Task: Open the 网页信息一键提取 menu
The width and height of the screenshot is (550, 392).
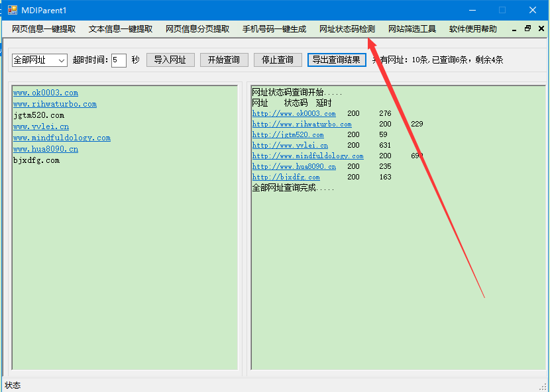Action: (x=44, y=29)
